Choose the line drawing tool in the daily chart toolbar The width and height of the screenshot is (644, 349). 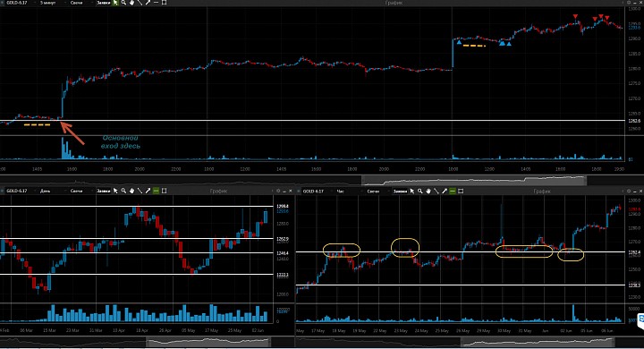click(140, 191)
